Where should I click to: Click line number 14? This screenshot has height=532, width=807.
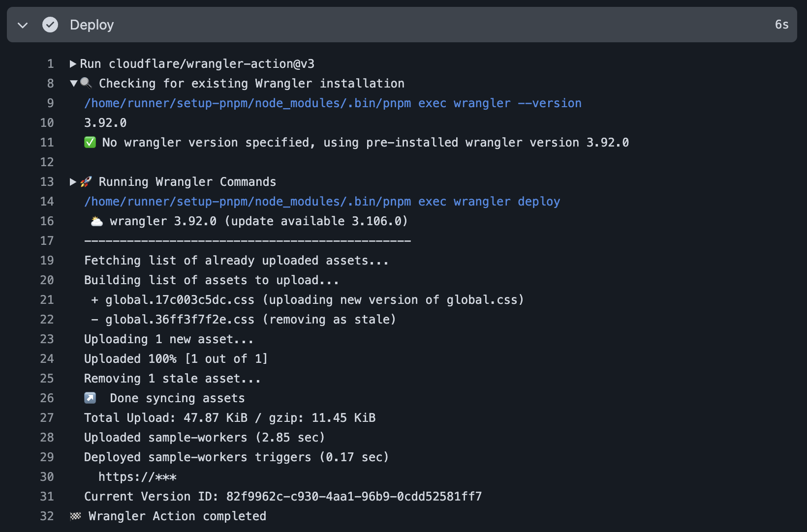click(x=47, y=202)
